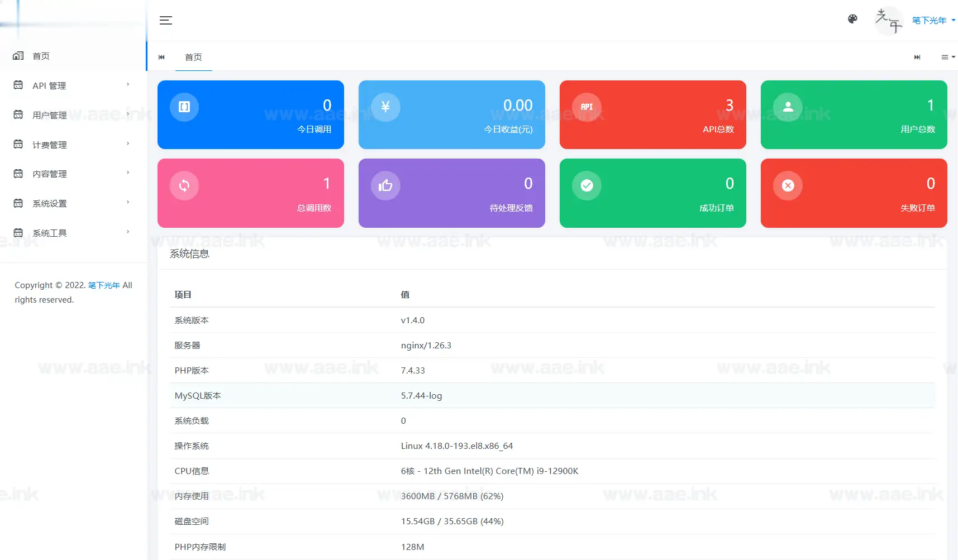Screen dimensions: 958x560
Task: Click the chevron next to 计费管理
Action: point(128,144)
